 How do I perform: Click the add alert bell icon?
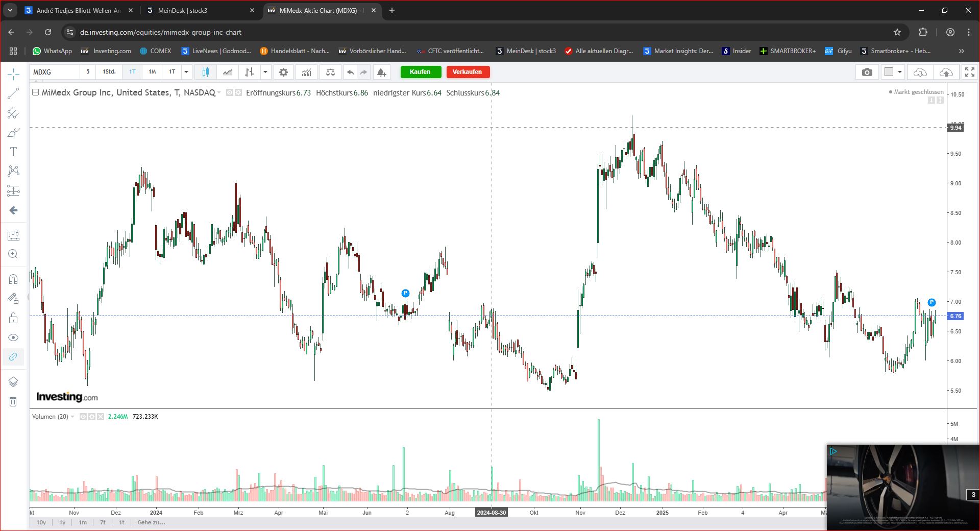point(381,72)
